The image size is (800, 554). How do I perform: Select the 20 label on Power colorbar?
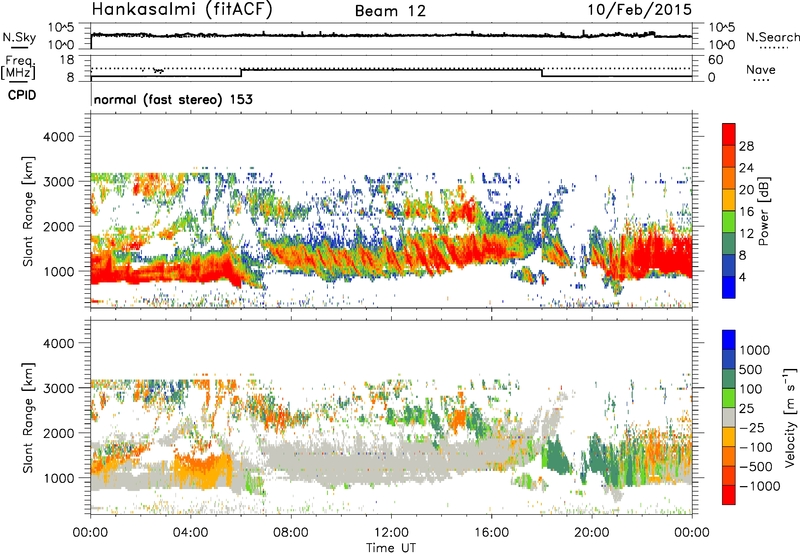[x=746, y=190]
